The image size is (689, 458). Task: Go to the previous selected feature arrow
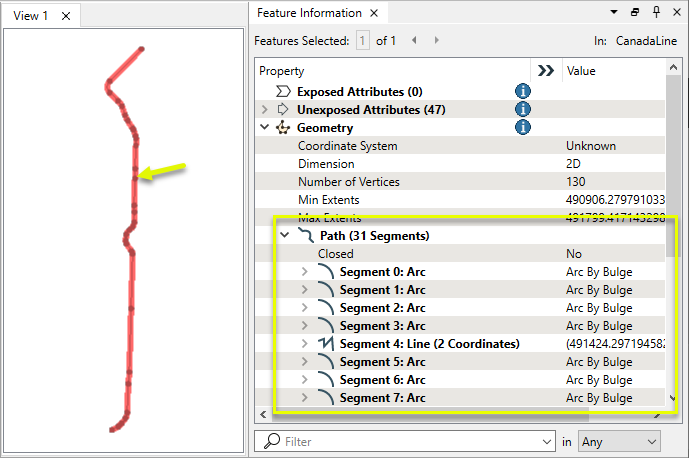coord(414,41)
